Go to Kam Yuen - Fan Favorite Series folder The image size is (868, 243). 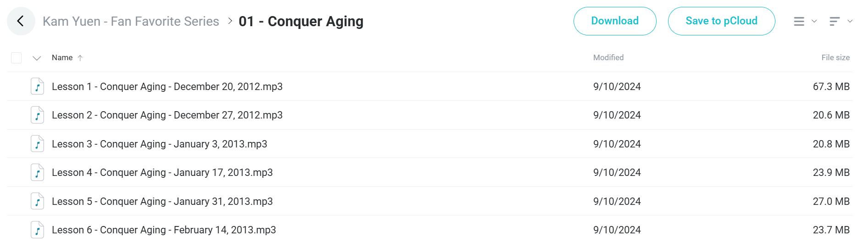click(x=131, y=21)
